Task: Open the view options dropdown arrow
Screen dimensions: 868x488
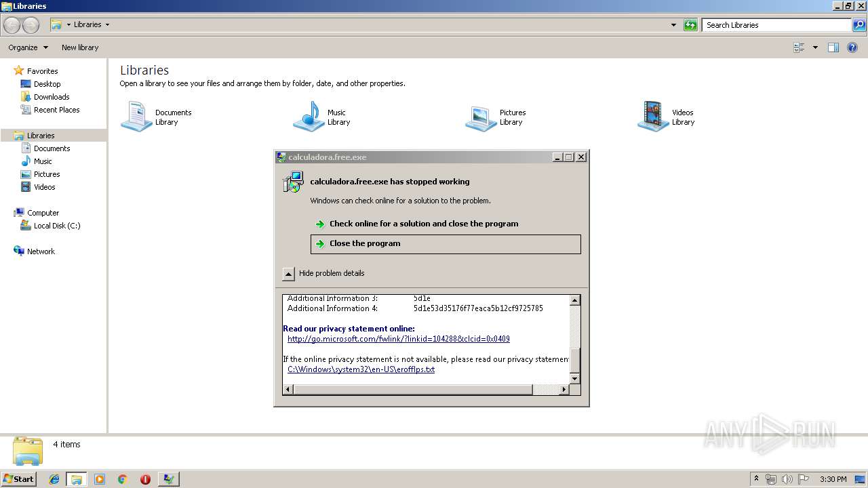Action: [815, 47]
